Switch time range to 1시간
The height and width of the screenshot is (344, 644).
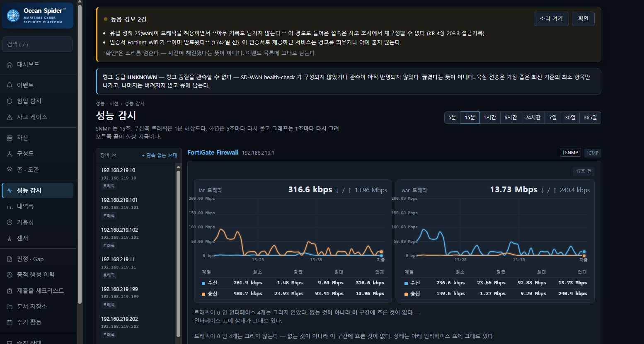click(x=489, y=118)
